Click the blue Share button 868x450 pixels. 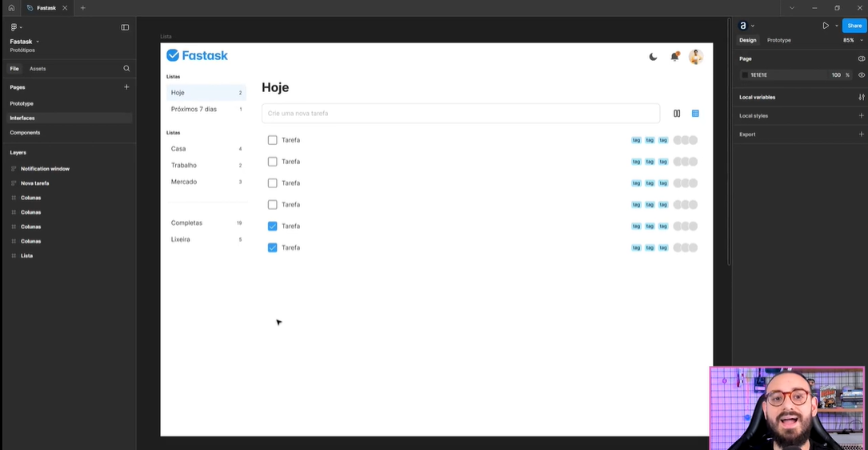854,26
